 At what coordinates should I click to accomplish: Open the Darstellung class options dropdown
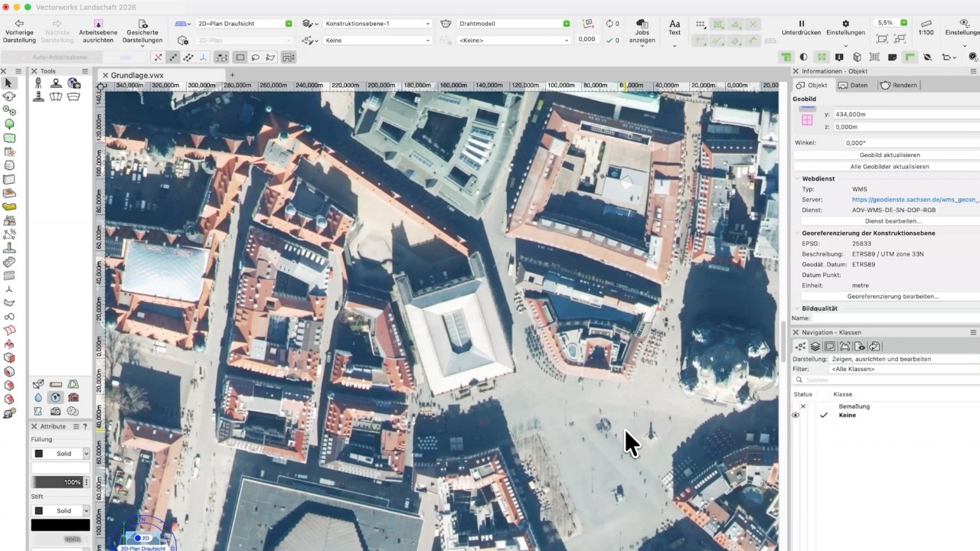tap(905, 359)
